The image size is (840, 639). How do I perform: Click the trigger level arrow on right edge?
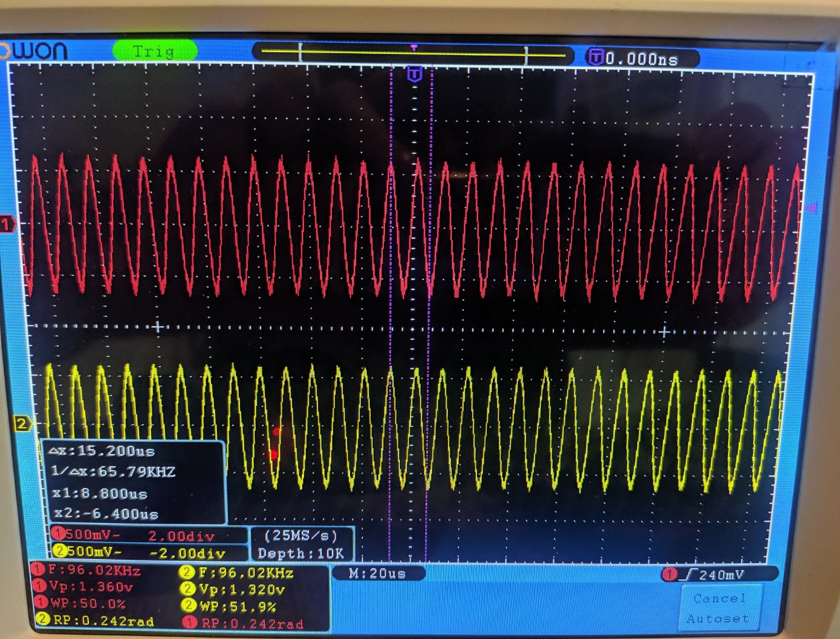[811, 208]
